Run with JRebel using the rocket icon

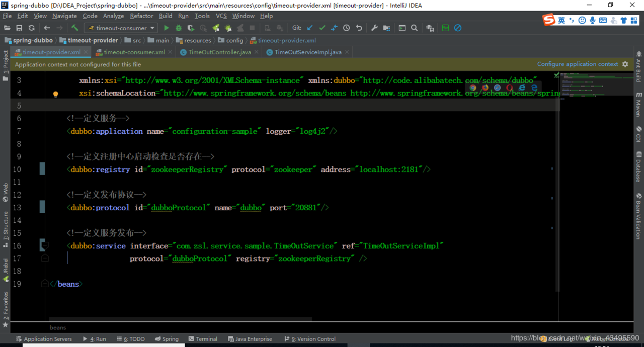coord(216,28)
